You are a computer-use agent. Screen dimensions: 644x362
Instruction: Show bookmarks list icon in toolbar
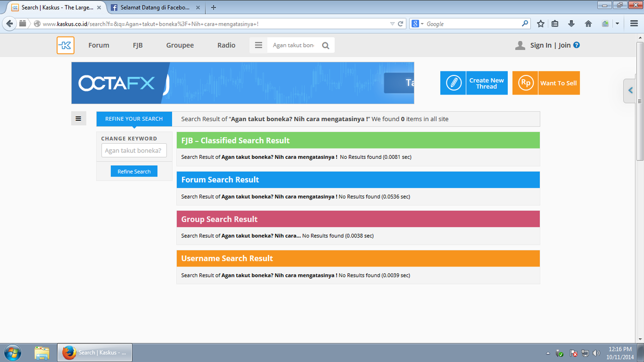coord(555,24)
